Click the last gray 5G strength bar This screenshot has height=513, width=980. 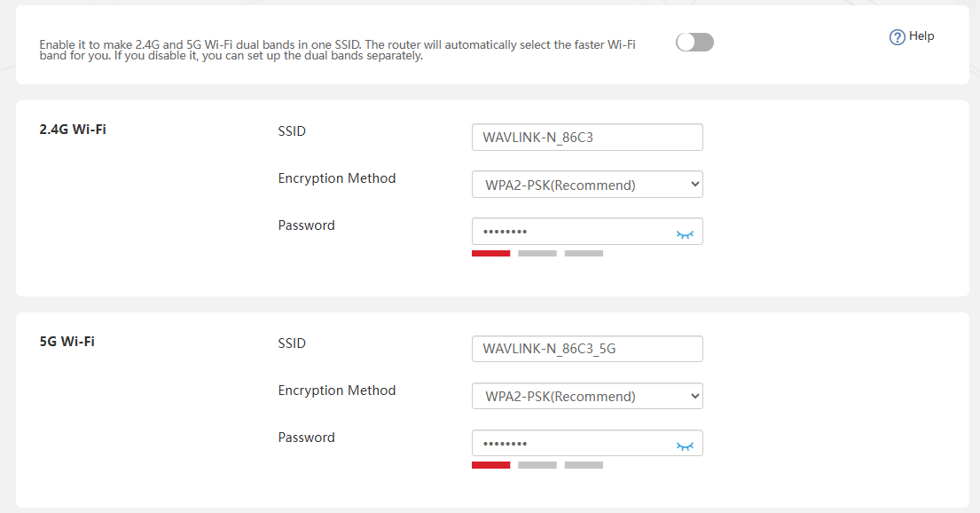click(x=584, y=465)
